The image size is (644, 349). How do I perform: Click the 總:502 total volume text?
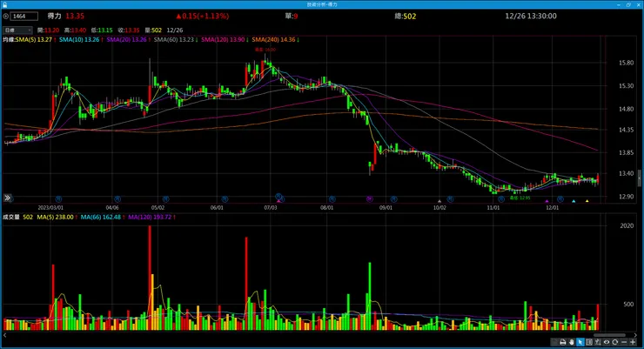(406, 16)
